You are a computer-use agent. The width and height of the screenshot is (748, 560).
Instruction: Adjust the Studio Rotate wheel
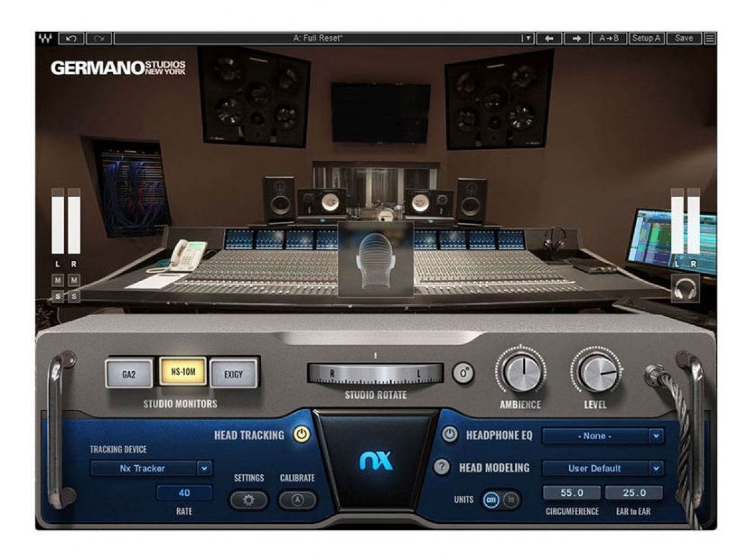point(375,374)
